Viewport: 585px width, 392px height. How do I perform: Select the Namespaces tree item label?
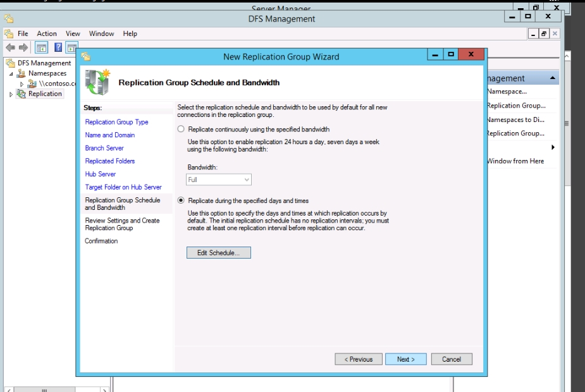(47, 73)
